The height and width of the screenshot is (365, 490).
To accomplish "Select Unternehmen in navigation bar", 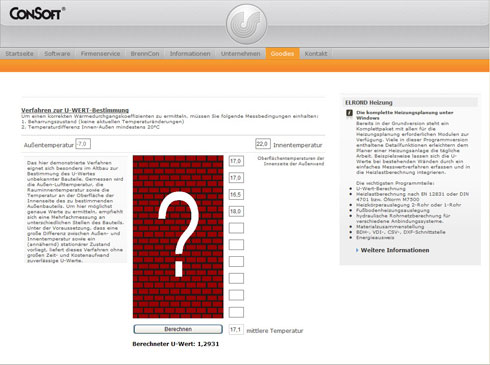I will click(x=240, y=54).
